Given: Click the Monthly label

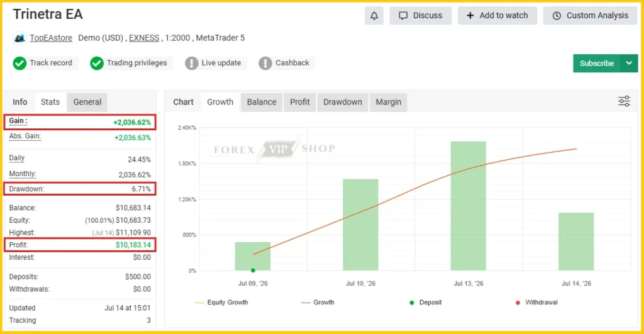Looking at the screenshot, I should 23,174.
